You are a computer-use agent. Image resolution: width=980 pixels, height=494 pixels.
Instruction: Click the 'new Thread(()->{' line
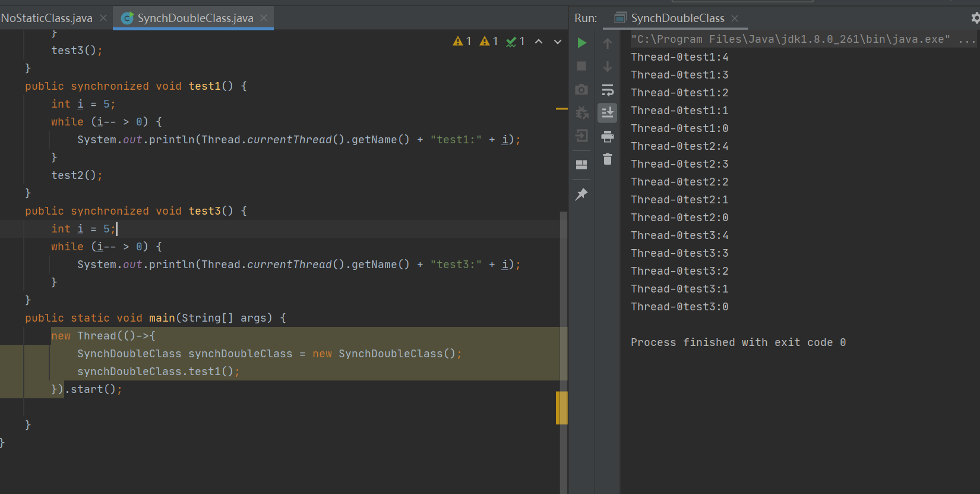[103, 336]
